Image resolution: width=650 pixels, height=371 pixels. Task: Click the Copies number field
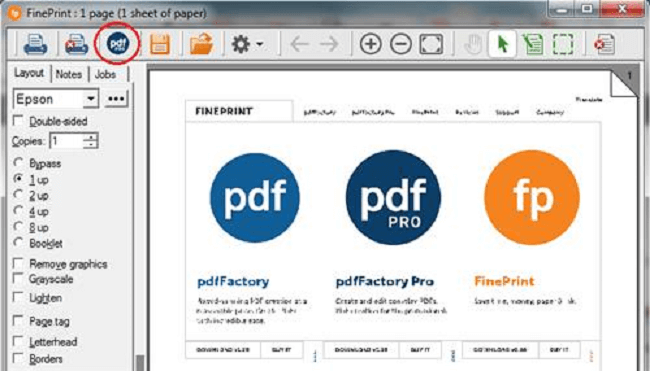[66, 141]
